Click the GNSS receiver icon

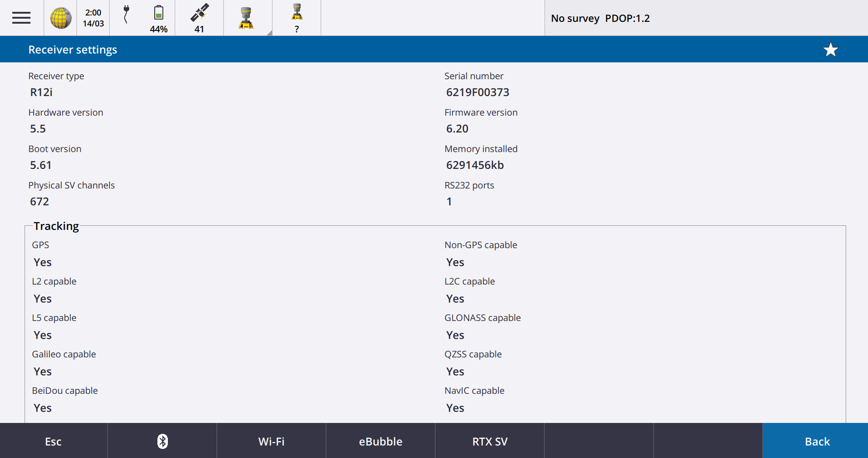click(246, 18)
